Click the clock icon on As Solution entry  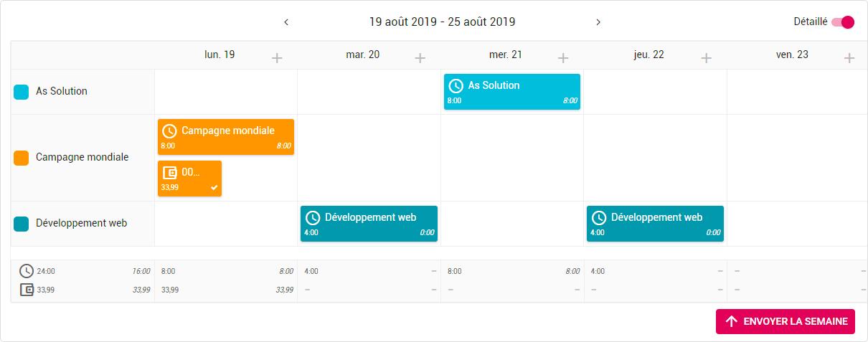(456, 86)
